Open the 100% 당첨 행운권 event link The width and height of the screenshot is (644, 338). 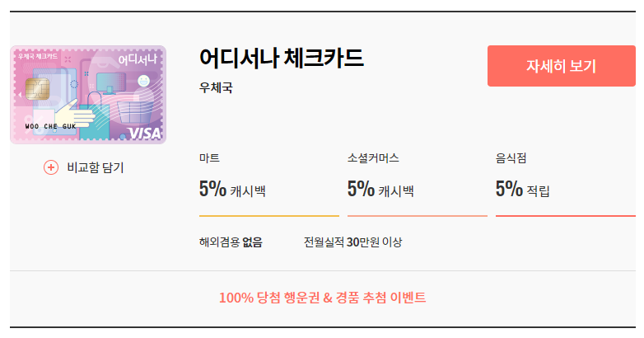click(x=322, y=298)
